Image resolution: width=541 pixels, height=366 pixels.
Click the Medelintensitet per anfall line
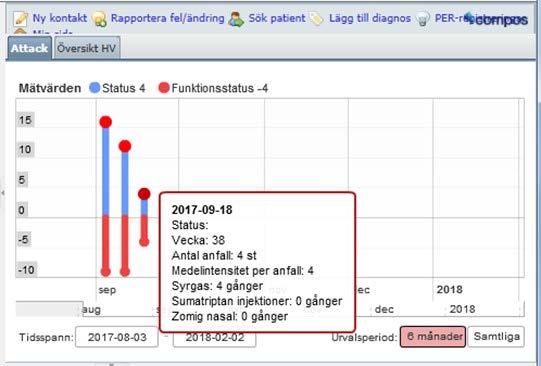coord(243,270)
